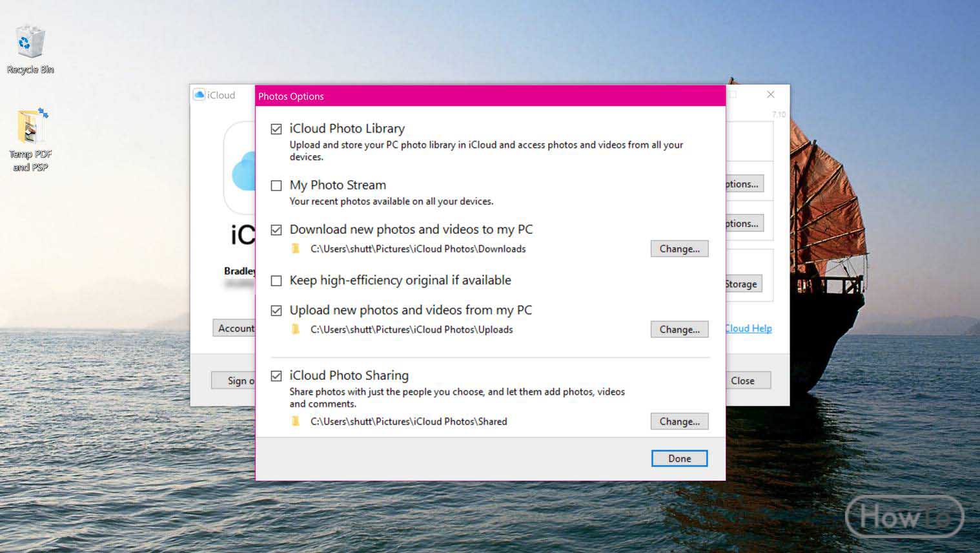The image size is (980, 553).
Task: Confirm the photo options with Done
Action: [679, 459]
